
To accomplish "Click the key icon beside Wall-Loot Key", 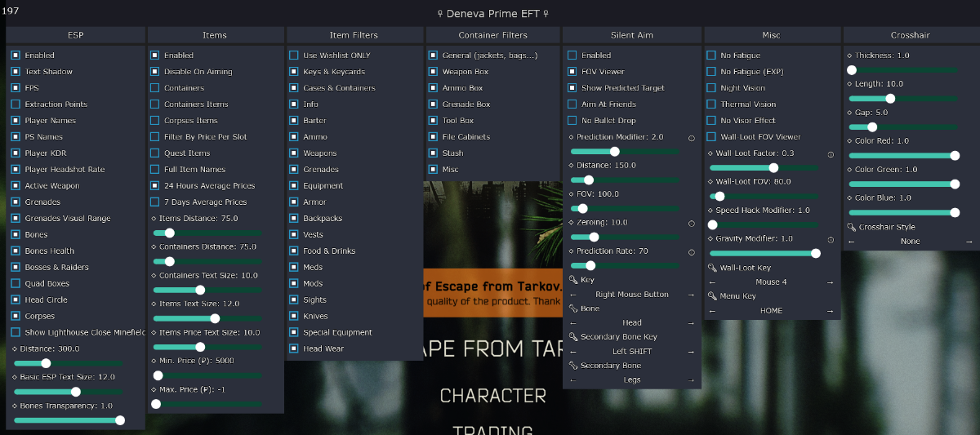I will pos(712,268).
